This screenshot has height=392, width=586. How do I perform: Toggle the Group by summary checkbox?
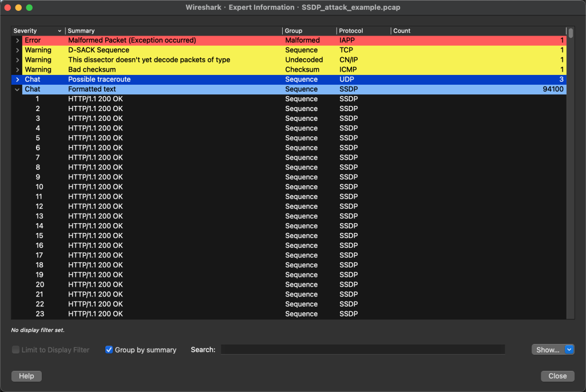[x=109, y=350]
